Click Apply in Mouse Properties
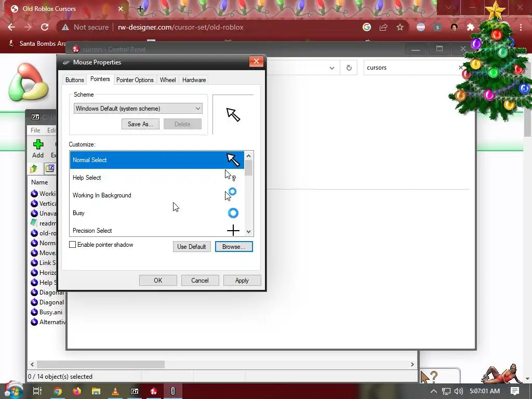Screen dimensions: 532x399 tap(242, 280)
